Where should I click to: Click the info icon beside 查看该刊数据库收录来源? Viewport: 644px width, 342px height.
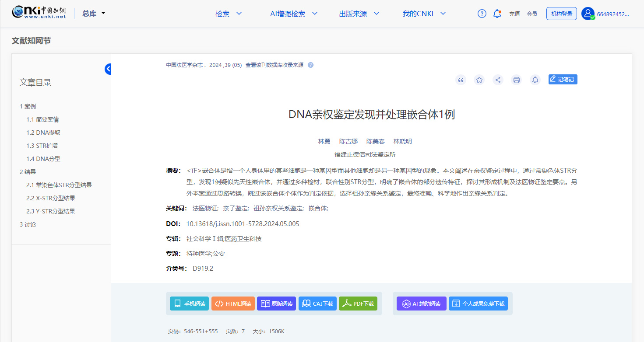(x=310, y=65)
